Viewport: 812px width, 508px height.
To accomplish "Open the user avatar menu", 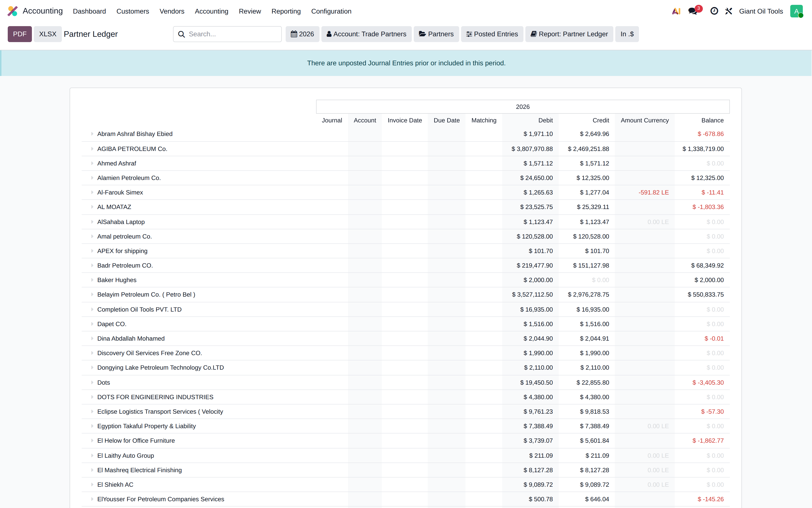I will pos(796,11).
